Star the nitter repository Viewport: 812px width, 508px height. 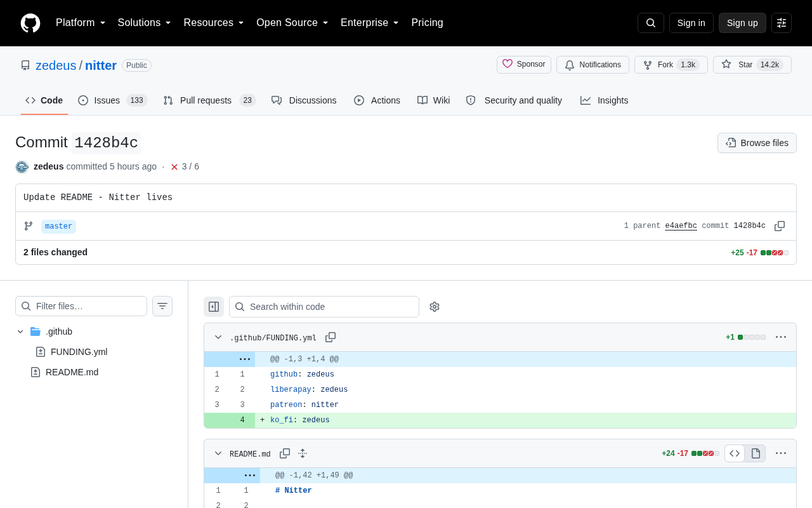pyautogui.click(x=752, y=65)
